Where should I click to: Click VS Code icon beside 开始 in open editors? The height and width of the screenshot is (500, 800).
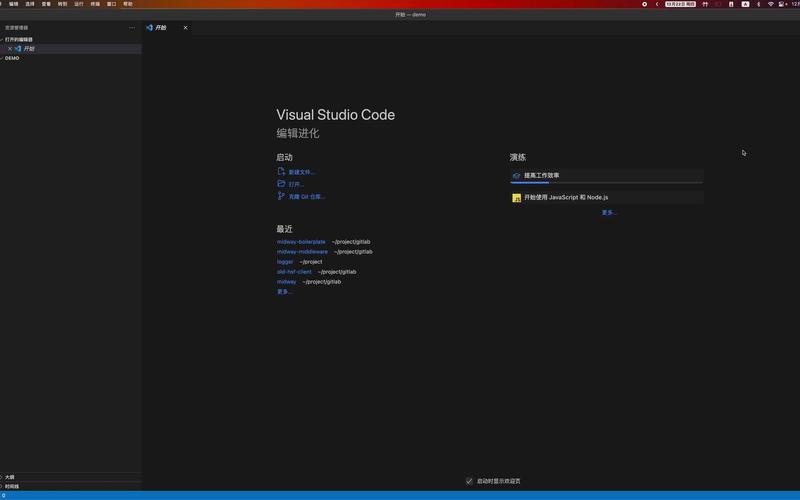[x=18, y=48]
